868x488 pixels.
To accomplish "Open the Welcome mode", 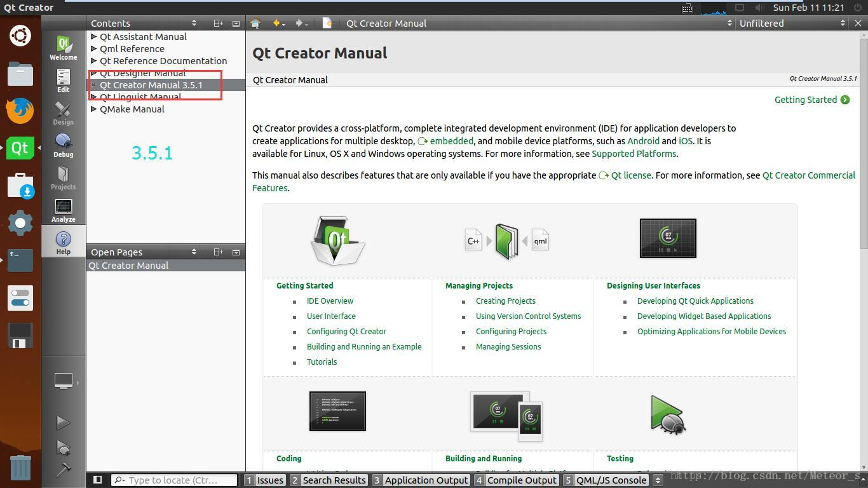I will click(64, 48).
